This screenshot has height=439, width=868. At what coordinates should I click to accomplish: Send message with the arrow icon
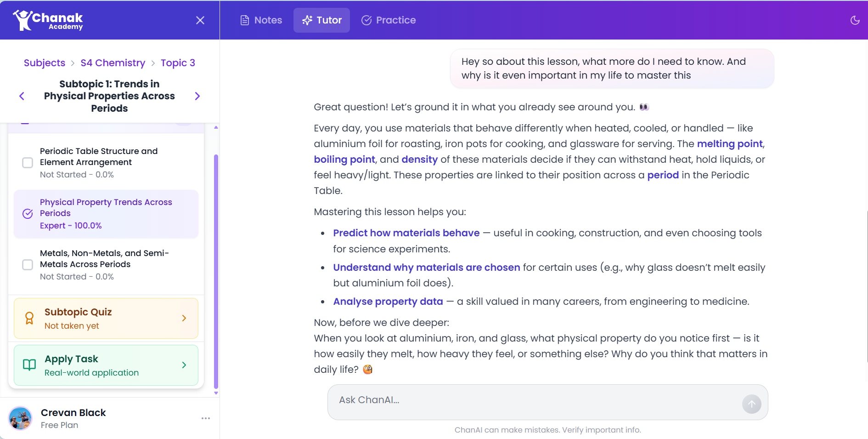751,404
